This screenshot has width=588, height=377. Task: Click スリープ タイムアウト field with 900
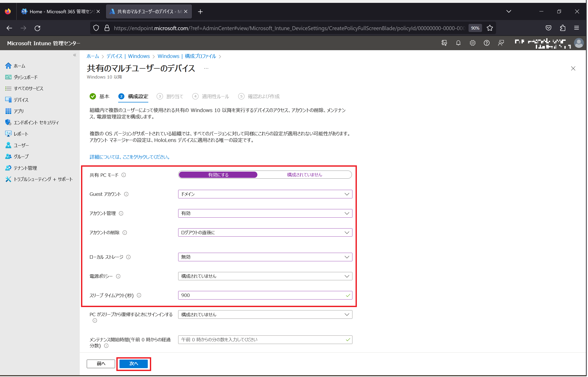(x=265, y=296)
